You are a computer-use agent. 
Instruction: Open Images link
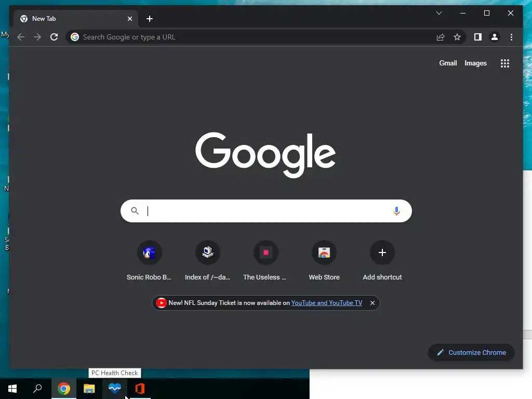(475, 63)
